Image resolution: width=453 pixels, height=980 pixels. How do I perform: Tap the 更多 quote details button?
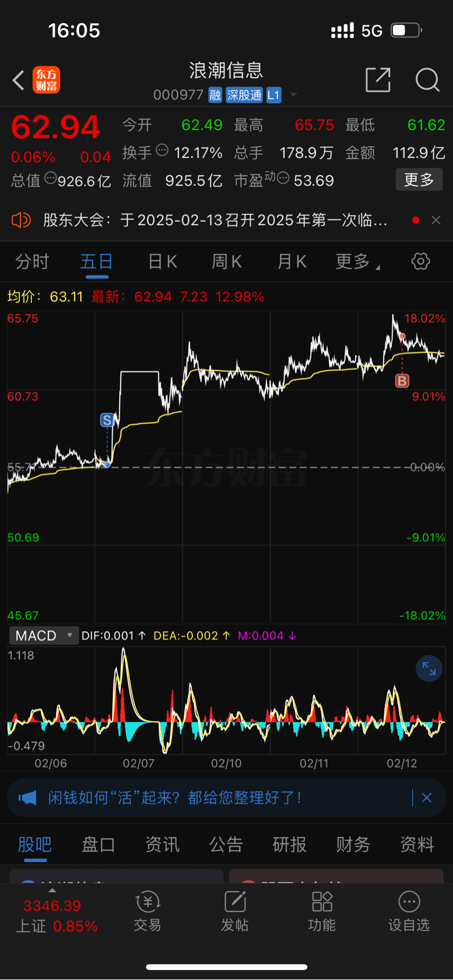coord(419,180)
